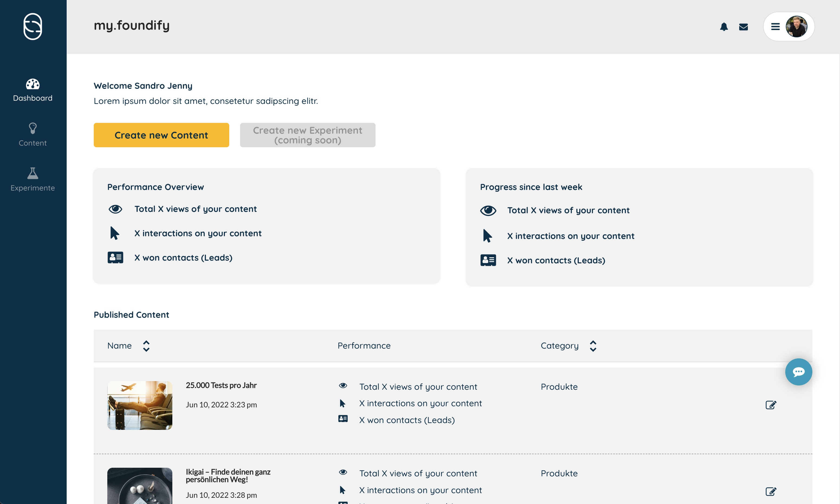Click the foundify logo in the sidebar

[33, 27]
